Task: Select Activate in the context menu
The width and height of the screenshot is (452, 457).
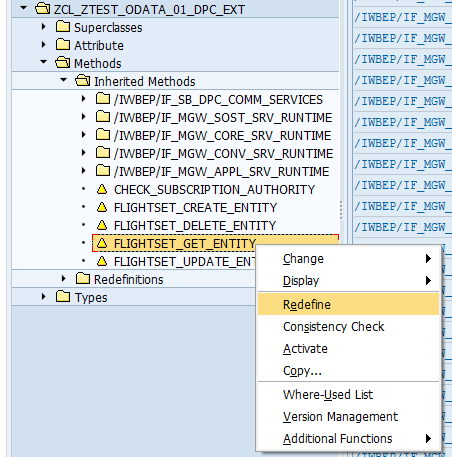Action: (x=349, y=349)
